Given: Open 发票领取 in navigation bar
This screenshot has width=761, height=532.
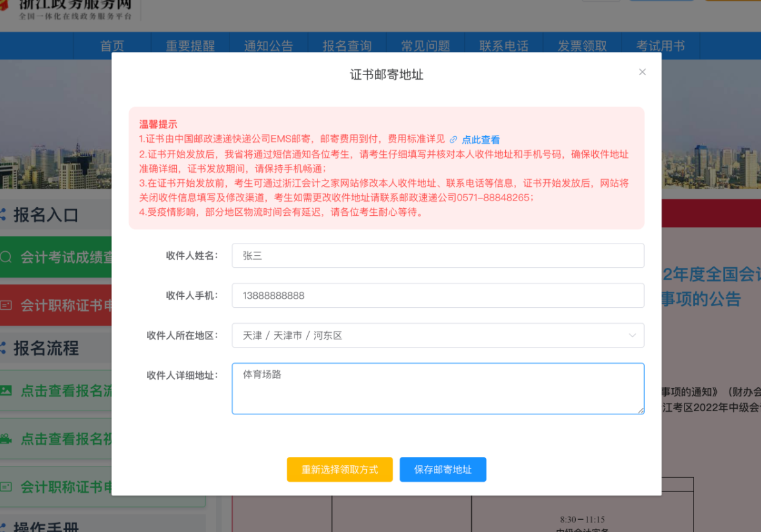Looking at the screenshot, I should 582,46.
